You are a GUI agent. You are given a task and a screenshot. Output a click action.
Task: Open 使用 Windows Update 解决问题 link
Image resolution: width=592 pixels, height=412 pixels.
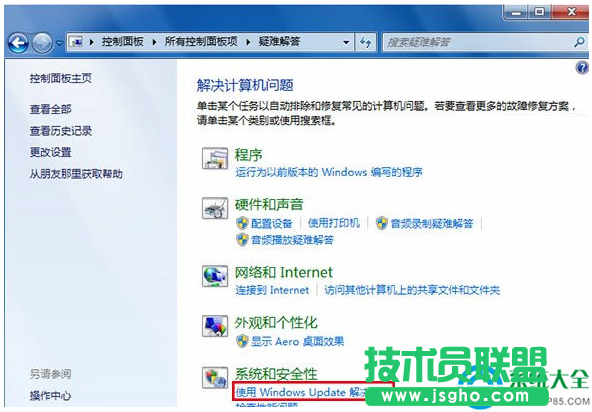point(300,392)
